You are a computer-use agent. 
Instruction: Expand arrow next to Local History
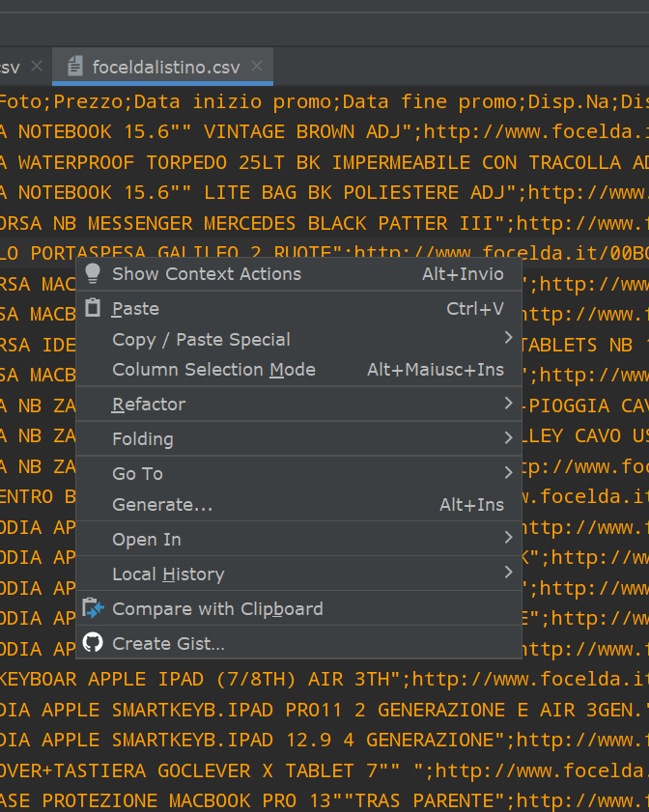click(508, 572)
